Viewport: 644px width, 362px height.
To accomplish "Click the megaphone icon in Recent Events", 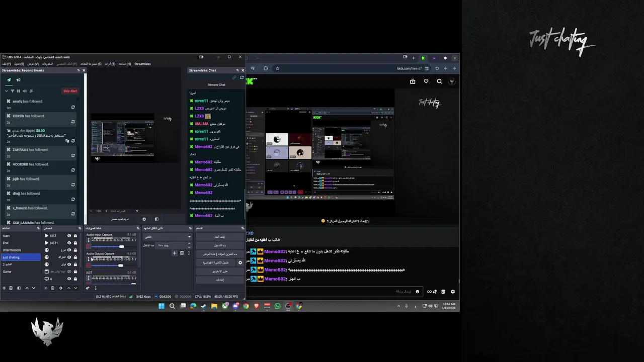I will (19, 80).
